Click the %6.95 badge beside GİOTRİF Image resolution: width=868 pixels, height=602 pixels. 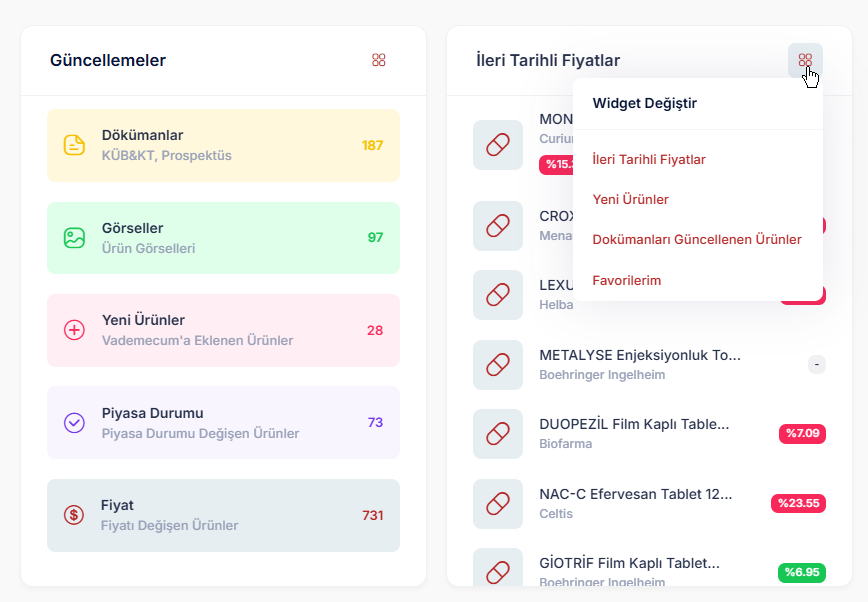[x=802, y=573]
